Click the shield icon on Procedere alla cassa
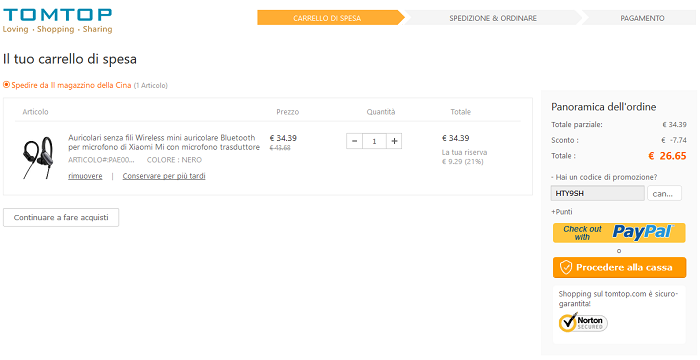 (x=566, y=268)
